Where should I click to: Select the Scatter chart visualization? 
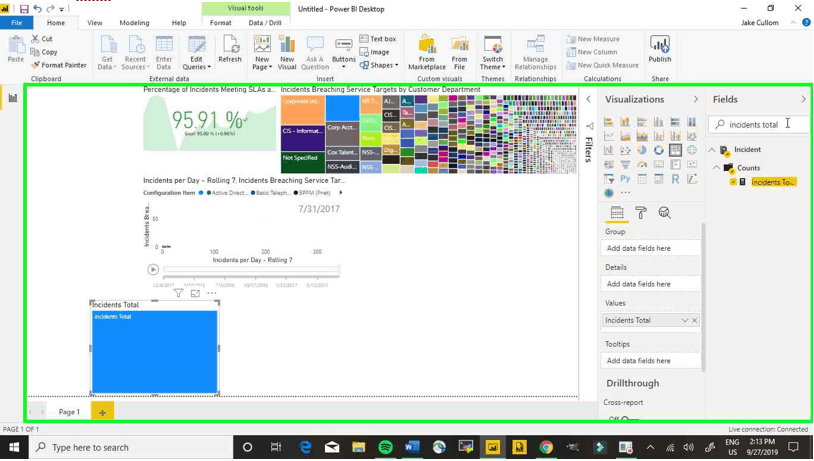coord(625,150)
